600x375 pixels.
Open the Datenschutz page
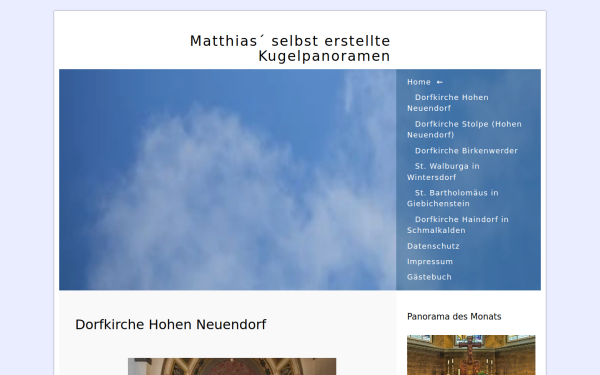(x=433, y=246)
